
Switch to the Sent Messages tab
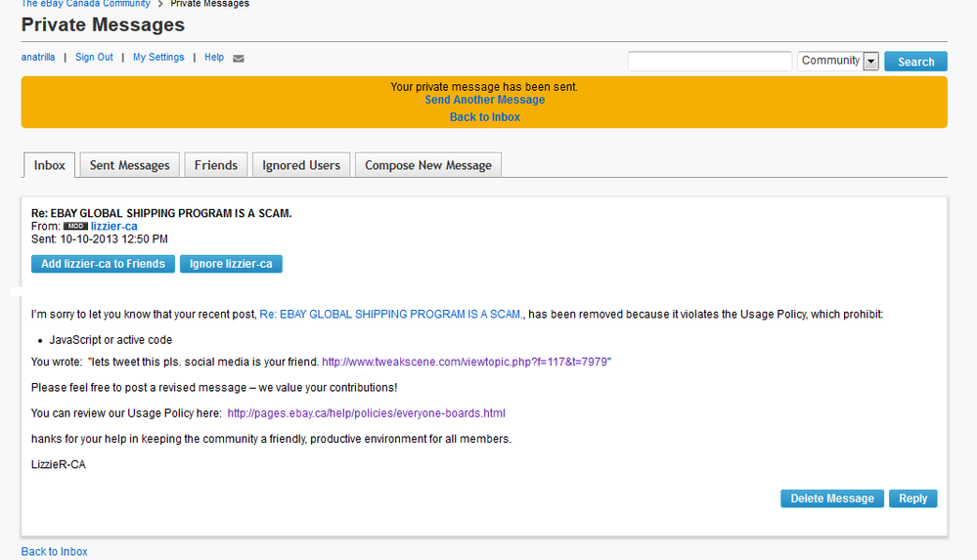pos(130,165)
